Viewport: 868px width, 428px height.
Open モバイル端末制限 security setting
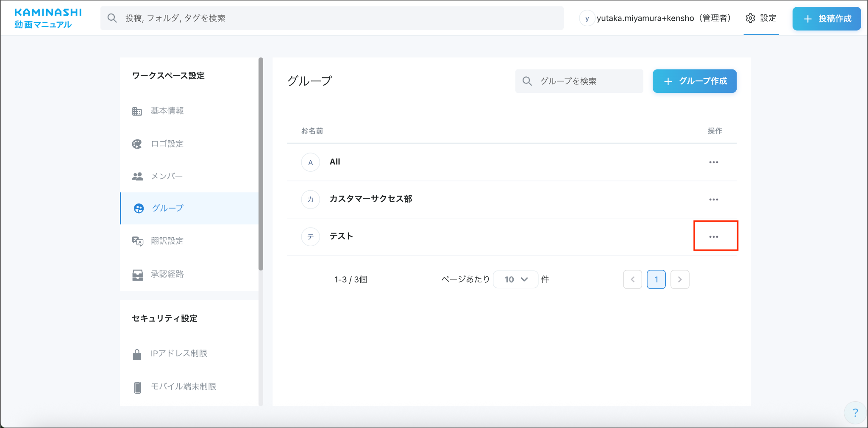coord(189,386)
